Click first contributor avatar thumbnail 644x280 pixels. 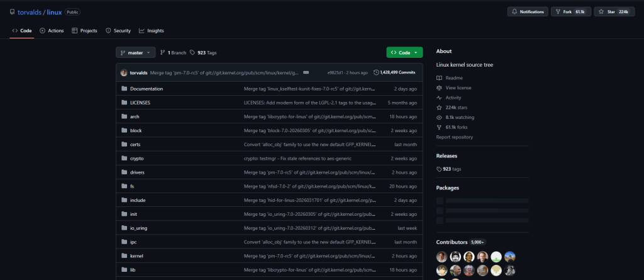pyautogui.click(x=441, y=257)
